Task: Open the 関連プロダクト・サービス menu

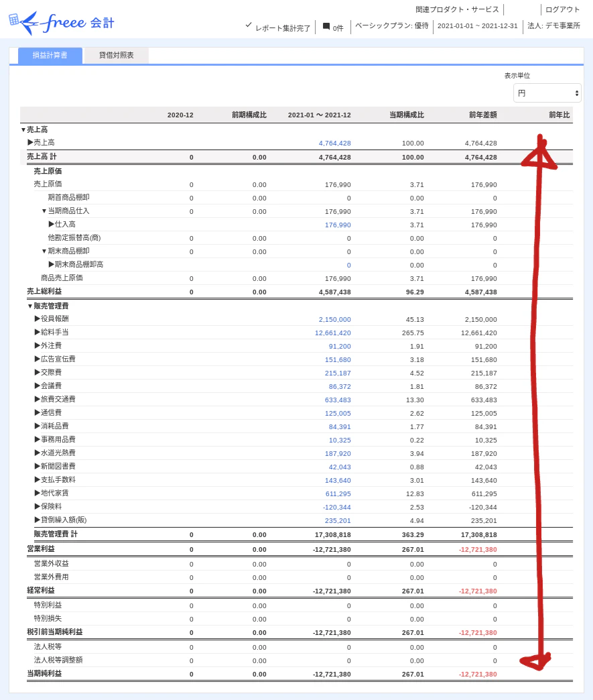Action: click(457, 9)
